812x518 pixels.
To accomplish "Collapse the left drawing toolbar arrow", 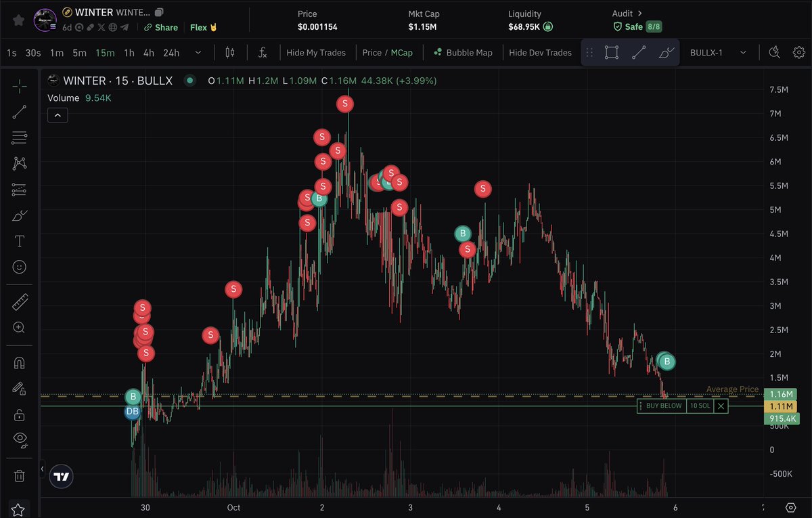I will (42, 469).
